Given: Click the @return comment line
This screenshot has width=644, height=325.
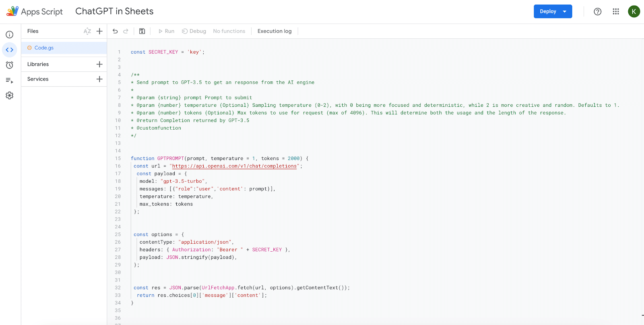Looking at the screenshot, I should (x=190, y=120).
